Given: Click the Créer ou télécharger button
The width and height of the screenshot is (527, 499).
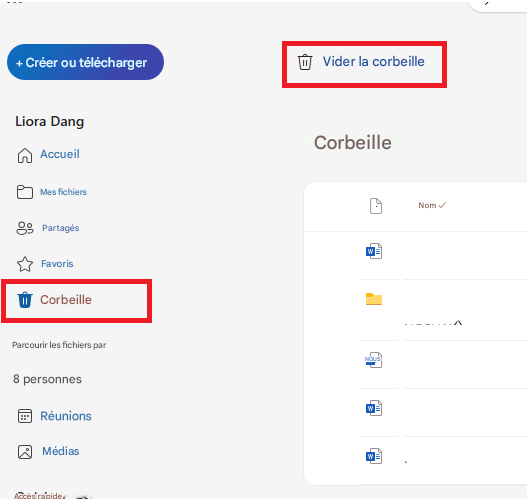Looking at the screenshot, I should point(85,62).
